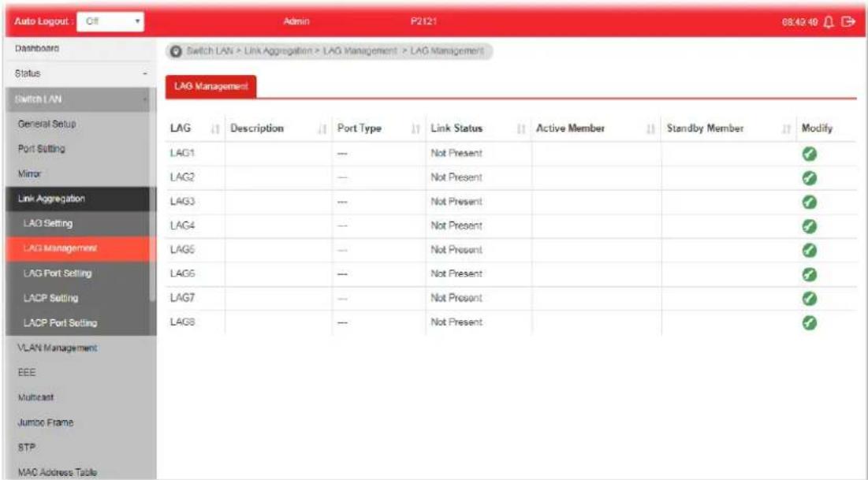
Task: Sort table by Description column
Action: (322, 129)
